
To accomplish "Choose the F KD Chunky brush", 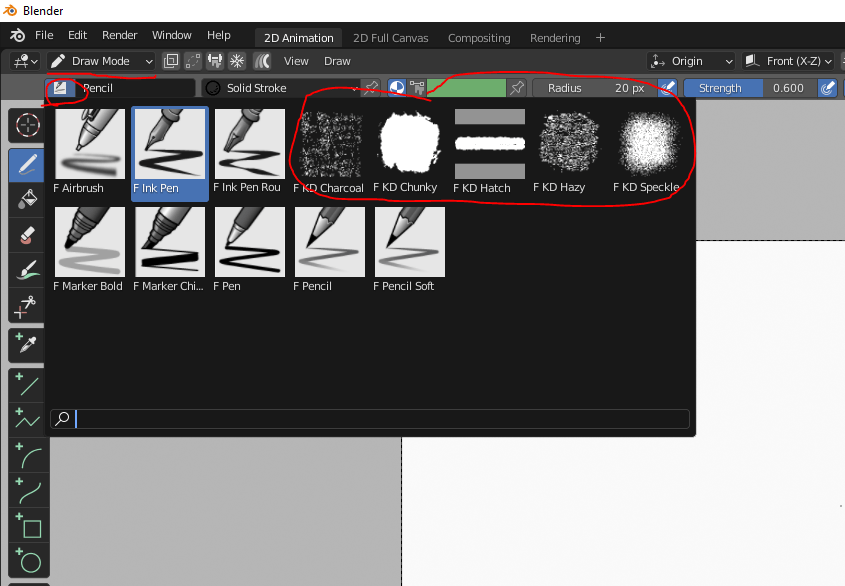I will [x=410, y=153].
